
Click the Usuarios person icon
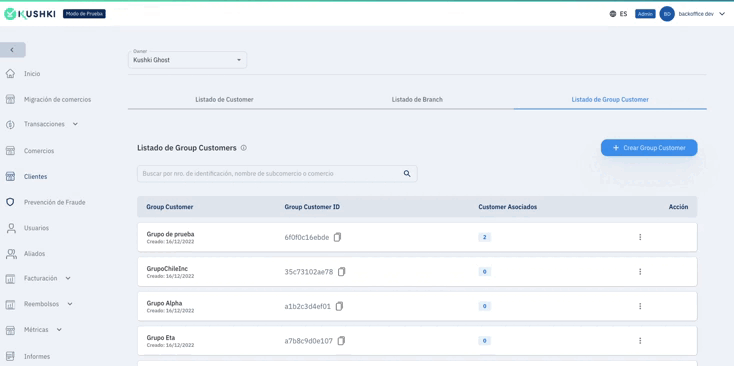point(10,228)
